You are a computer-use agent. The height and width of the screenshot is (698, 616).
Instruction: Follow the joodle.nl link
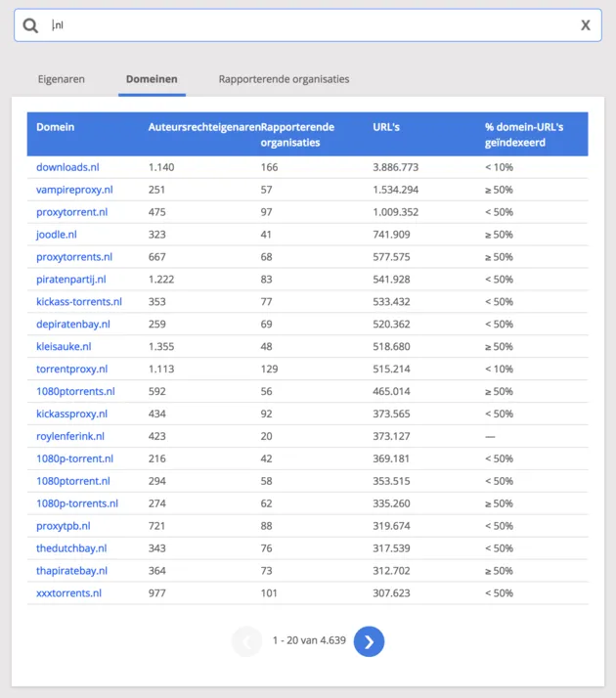click(56, 235)
